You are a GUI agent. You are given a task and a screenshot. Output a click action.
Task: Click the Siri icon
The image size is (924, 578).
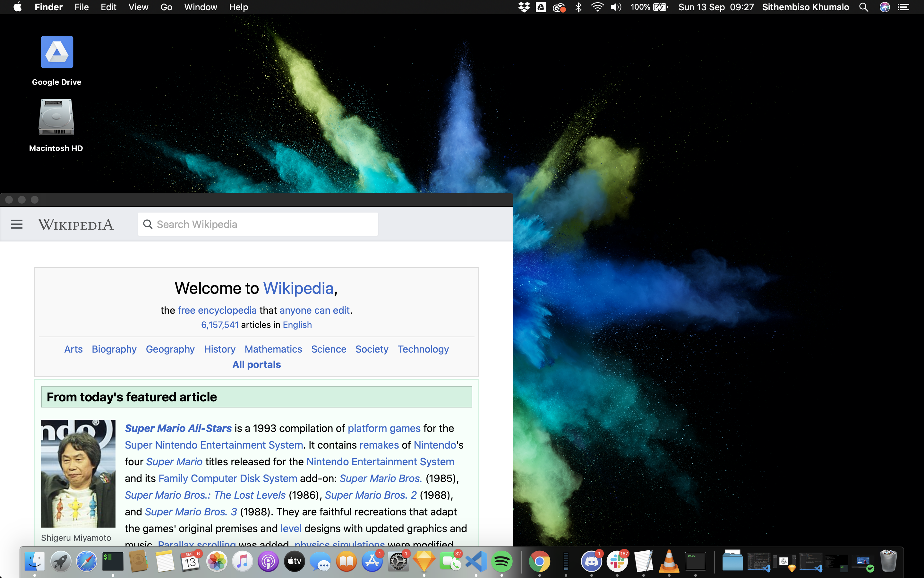(885, 7)
